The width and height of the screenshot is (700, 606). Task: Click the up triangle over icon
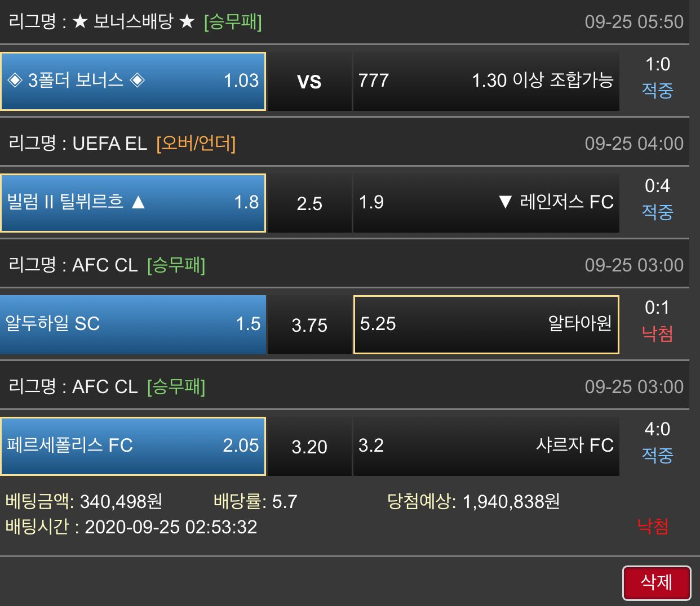click(x=138, y=202)
